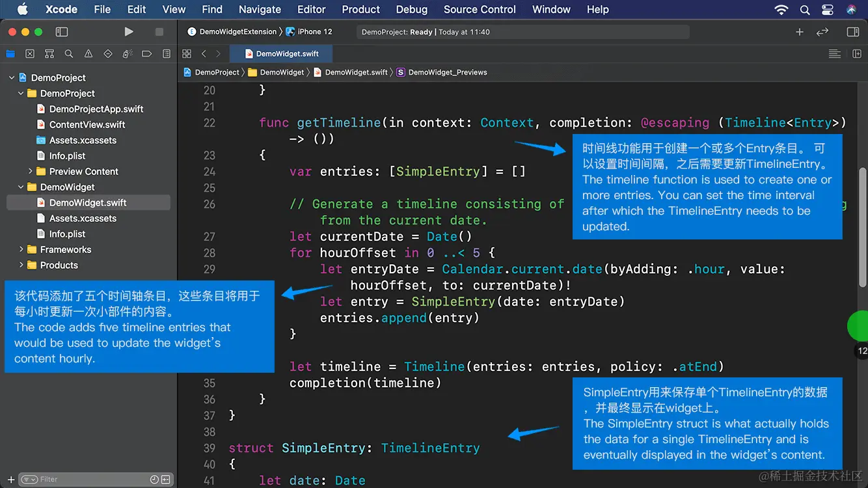Open the Project navigator folder icon
868x488 pixels.
click(x=10, y=54)
